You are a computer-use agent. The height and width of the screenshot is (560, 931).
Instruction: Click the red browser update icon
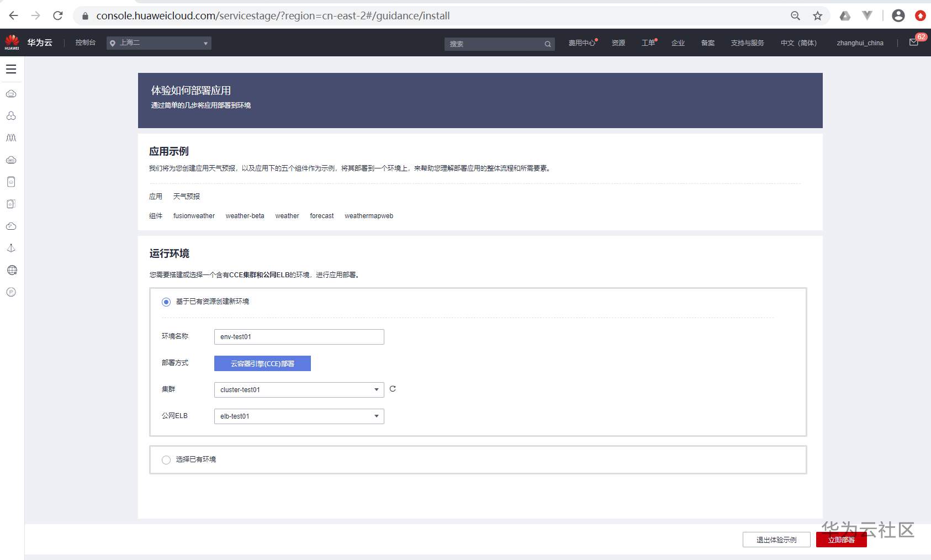[921, 15]
